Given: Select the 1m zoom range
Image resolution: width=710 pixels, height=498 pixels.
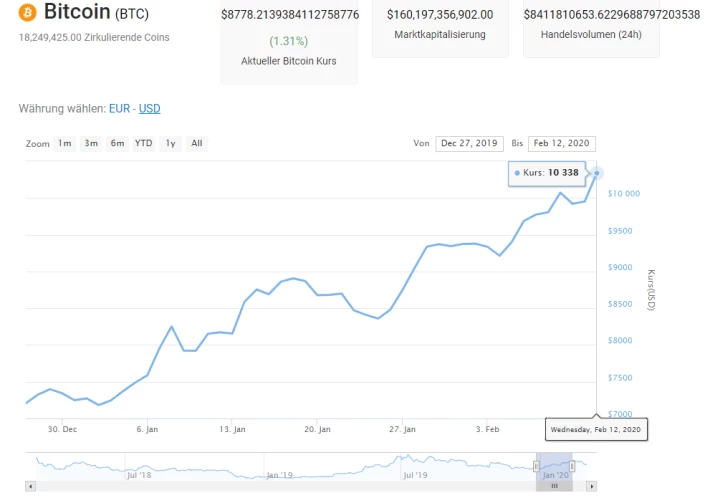Looking at the screenshot, I should click(x=65, y=144).
